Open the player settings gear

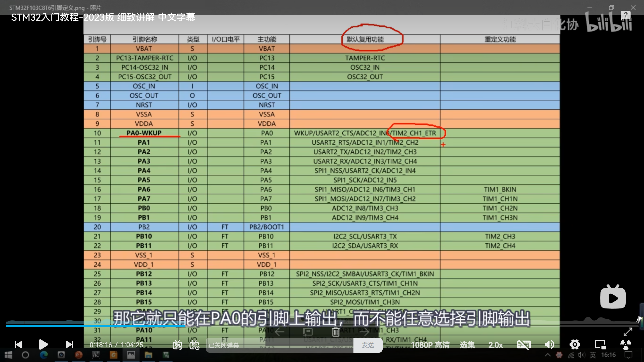(x=575, y=344)
